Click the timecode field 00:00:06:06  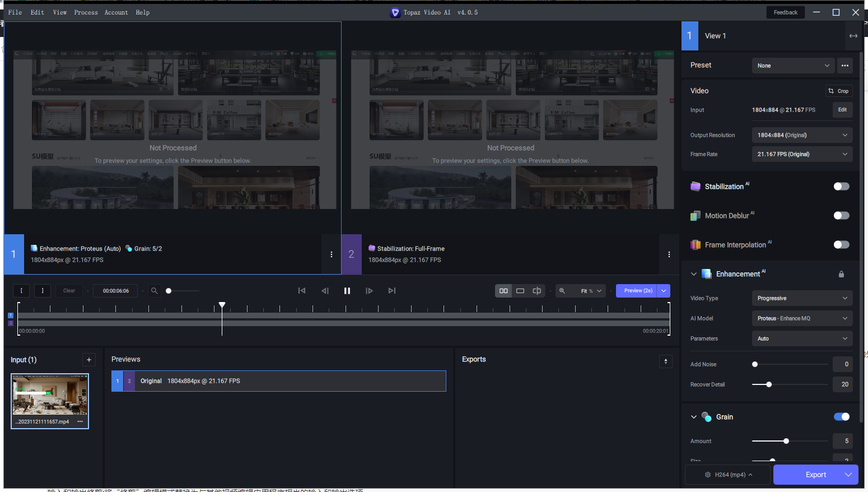tap(116, 290)
